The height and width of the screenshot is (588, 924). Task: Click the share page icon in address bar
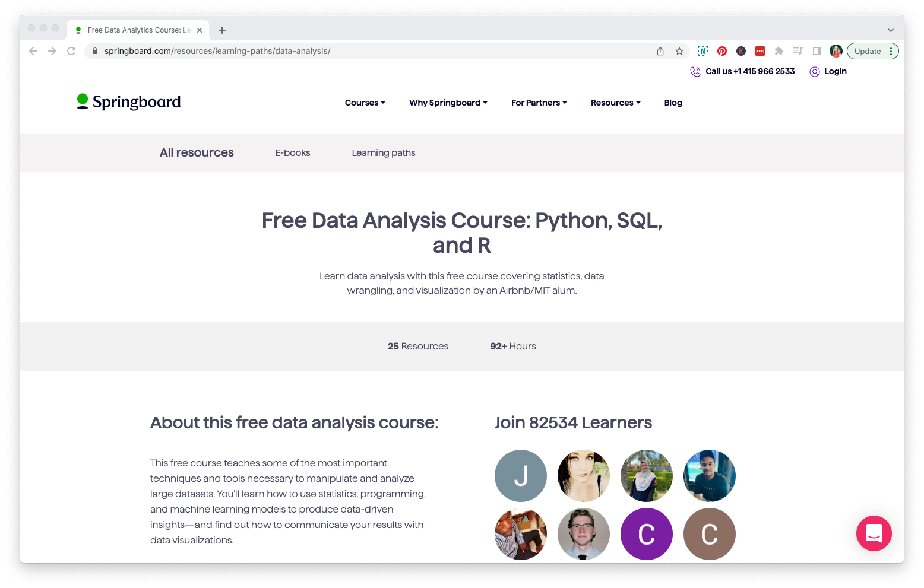coord(660,52)
